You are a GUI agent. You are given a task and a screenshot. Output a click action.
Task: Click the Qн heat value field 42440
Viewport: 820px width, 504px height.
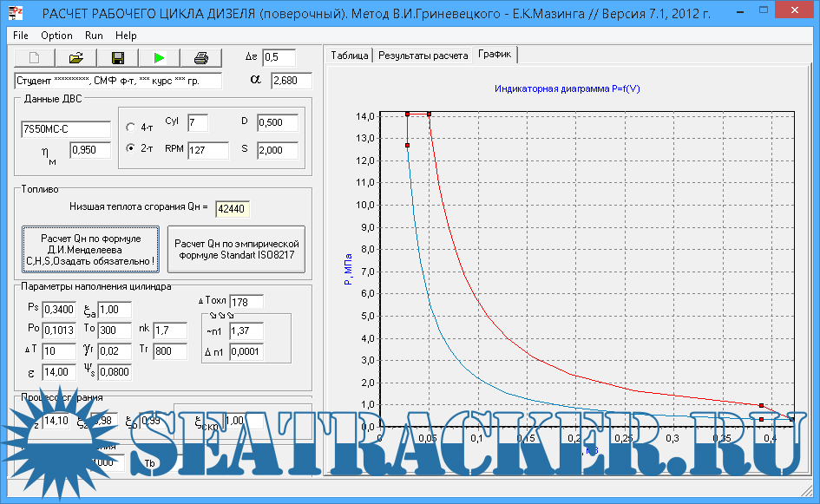[x=232, y=208]
